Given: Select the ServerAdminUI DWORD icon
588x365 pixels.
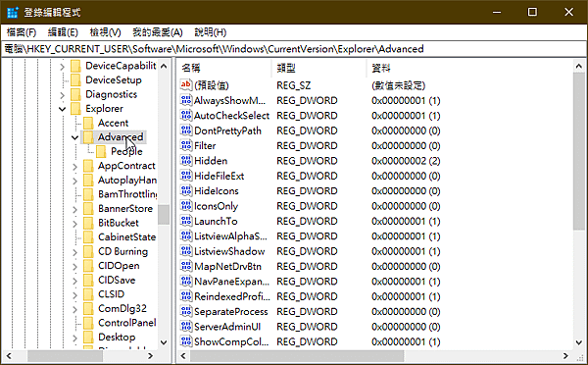Looking at the screenshot, I should click(186, 326).
